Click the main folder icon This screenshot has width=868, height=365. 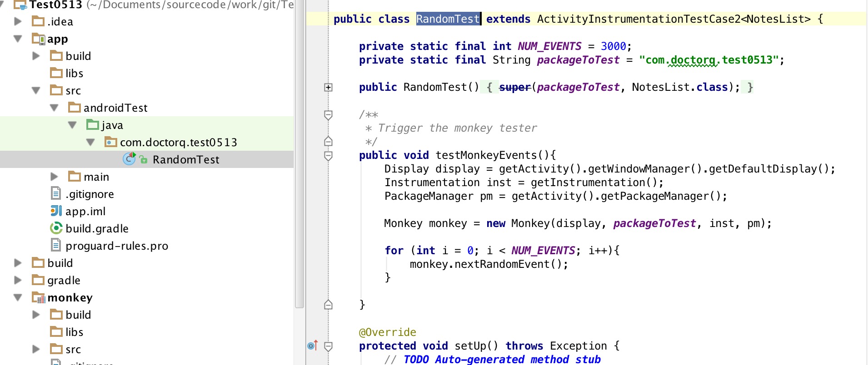(75, 177)
